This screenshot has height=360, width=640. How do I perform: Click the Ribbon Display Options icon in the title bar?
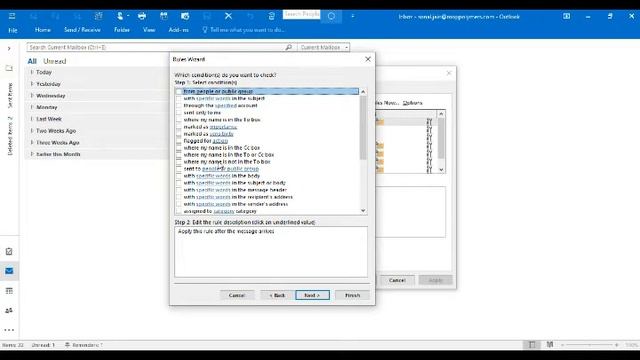pos(567,16)
